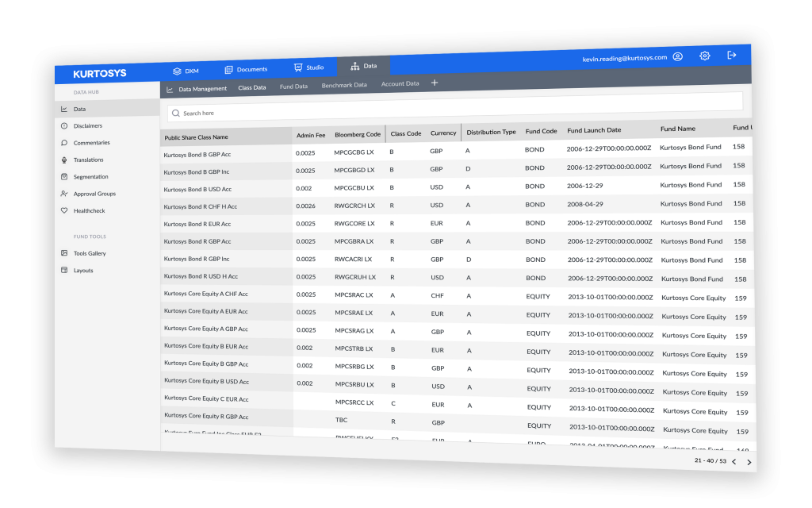The height and width of the screenshot is (508, 812).
Task: Click the Segmentation sidebar icon
Action: coord(64,176)
